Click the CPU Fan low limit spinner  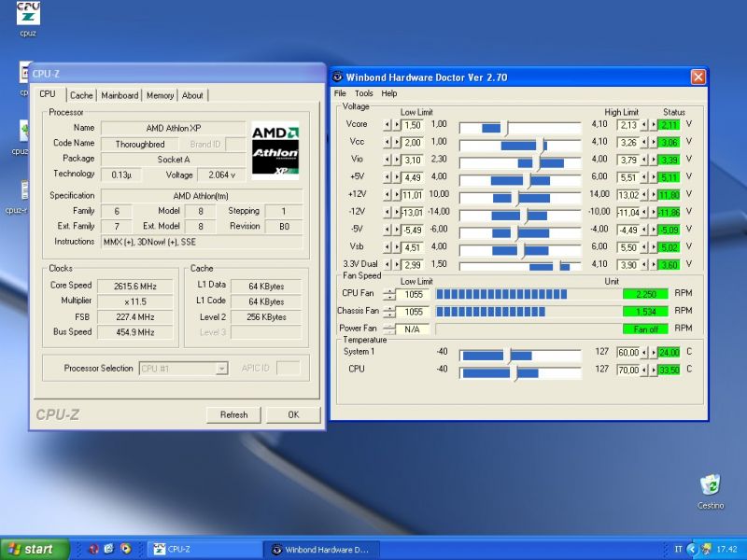389,295
